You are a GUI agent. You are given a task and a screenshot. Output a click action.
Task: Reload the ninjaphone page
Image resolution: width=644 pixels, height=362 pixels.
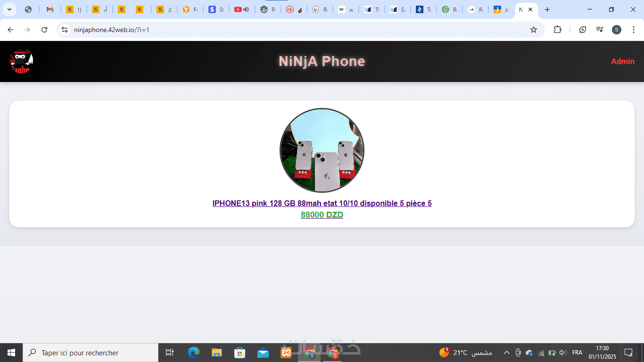point(44,30)
